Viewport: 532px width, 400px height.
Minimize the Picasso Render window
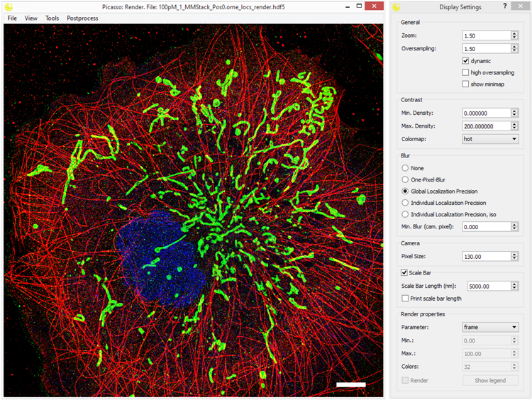point(348,6)
